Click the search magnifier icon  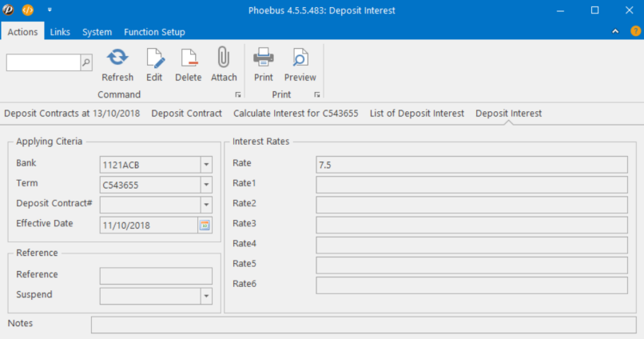86,62
